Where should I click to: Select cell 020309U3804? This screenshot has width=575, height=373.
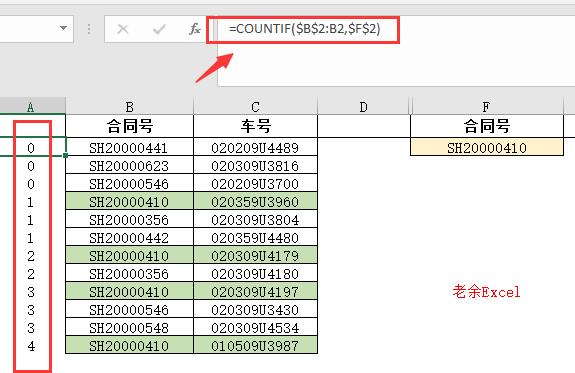coord(256,220)
